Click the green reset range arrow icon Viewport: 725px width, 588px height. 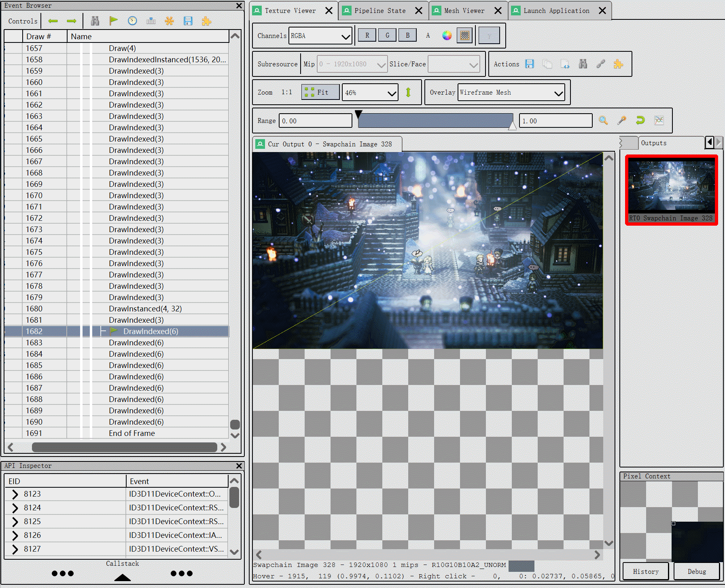click(640, 121)
